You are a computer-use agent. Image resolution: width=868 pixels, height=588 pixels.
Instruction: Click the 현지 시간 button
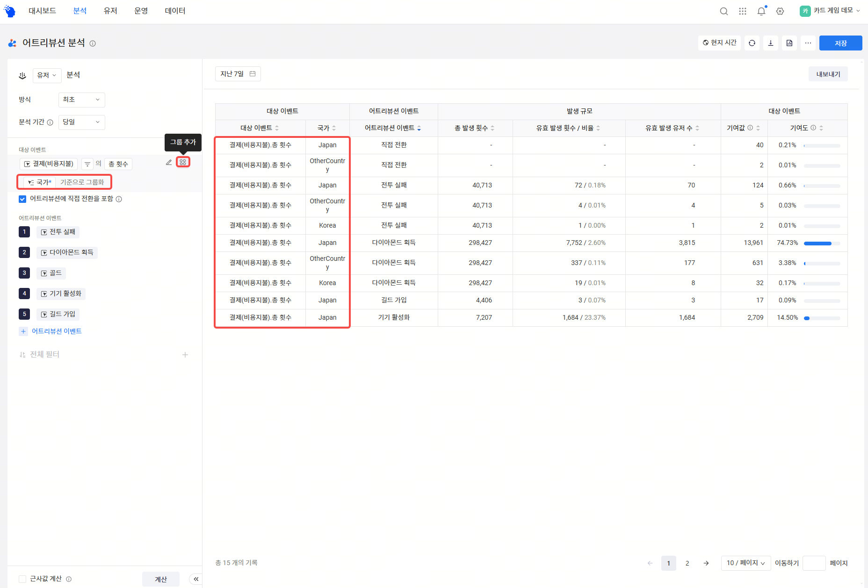point(719,43)
